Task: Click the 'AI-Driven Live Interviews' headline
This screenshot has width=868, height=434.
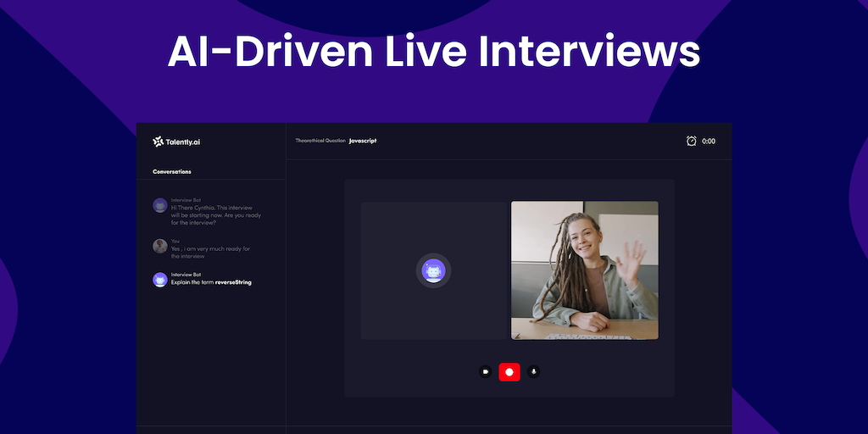Action: [x=434, y=51]
